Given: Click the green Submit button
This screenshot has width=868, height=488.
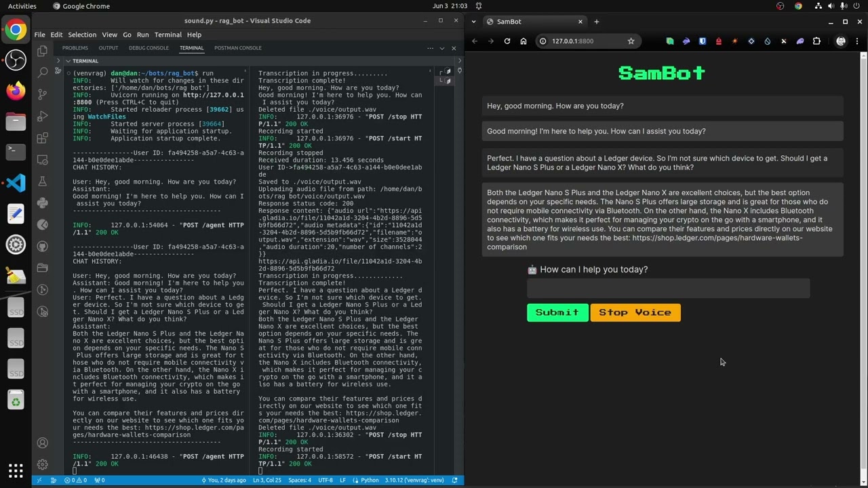Looking at the screenshot, I should pyautogui.click(x=557, y=312).
